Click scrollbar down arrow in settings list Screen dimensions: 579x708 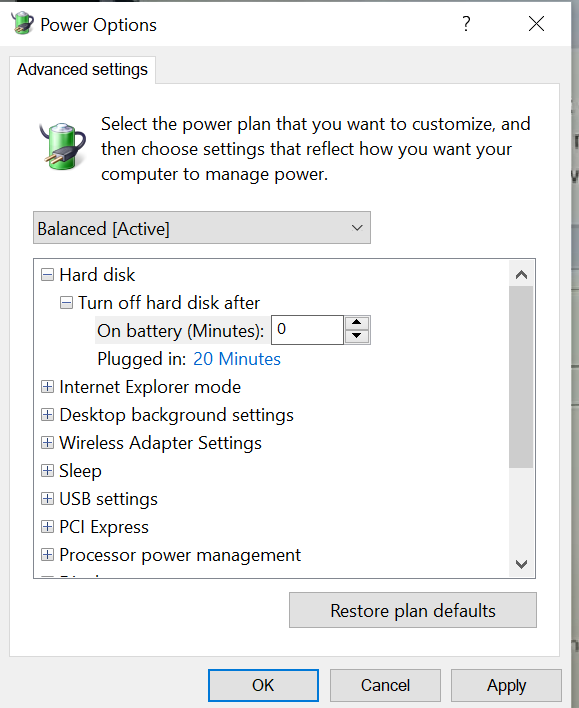point(521,564)
